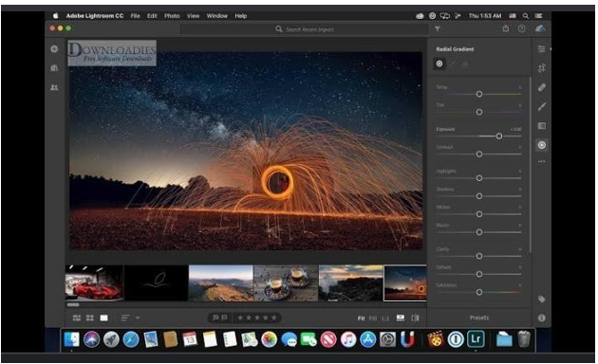Open the Photo menu

(x=172, y=15)
